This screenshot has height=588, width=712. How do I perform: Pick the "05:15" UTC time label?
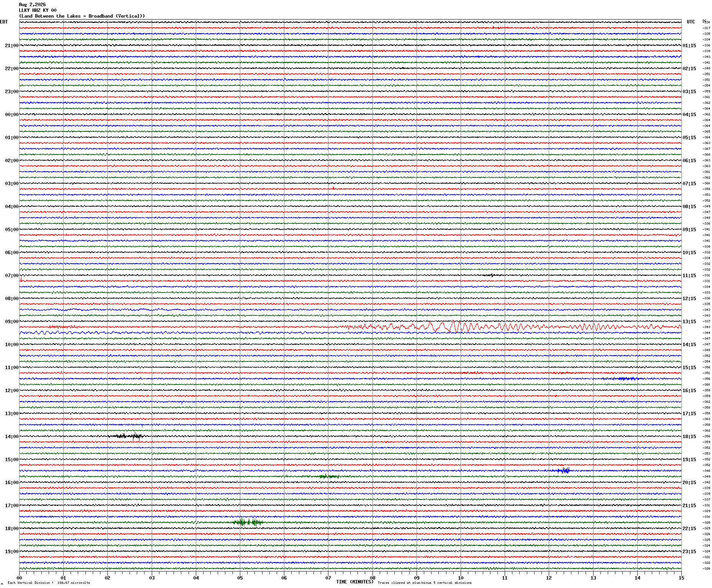[x=689, y=138]
